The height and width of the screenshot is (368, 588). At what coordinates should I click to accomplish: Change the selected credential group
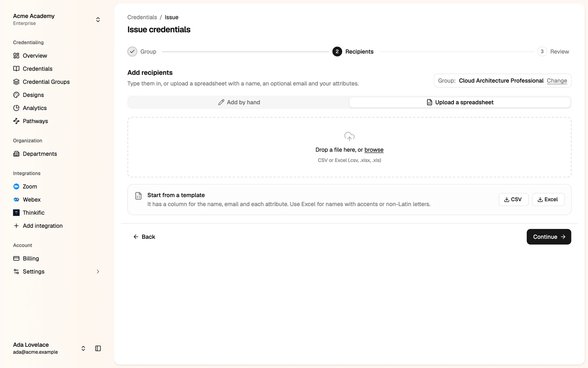point(557,81)
